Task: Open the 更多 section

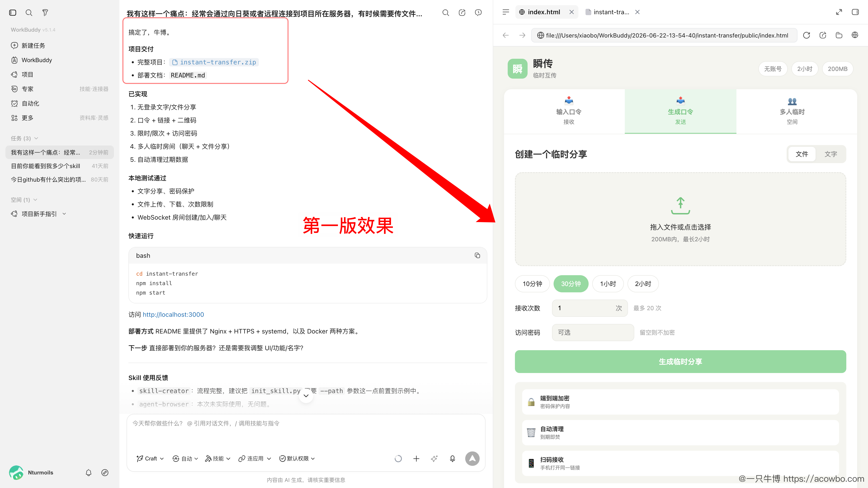Action: click(59, 118)
